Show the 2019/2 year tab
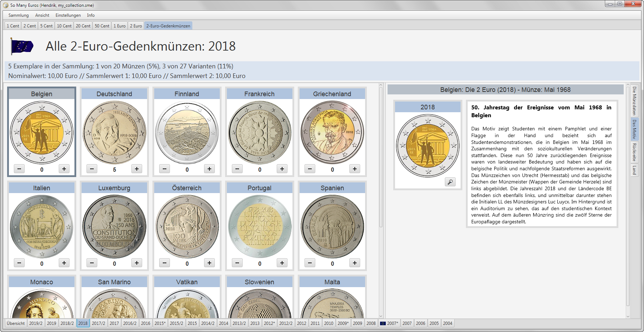 pos(36,323)
